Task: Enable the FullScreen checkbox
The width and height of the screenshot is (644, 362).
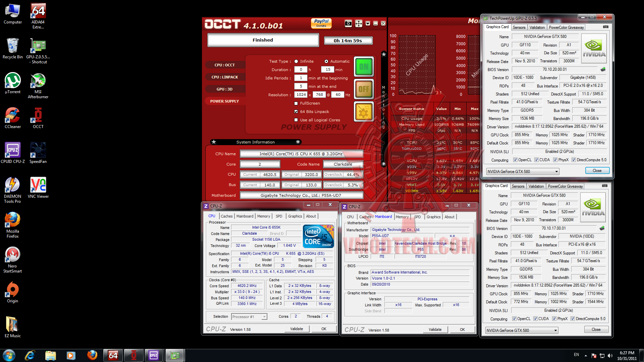Action: click(296, 103)
